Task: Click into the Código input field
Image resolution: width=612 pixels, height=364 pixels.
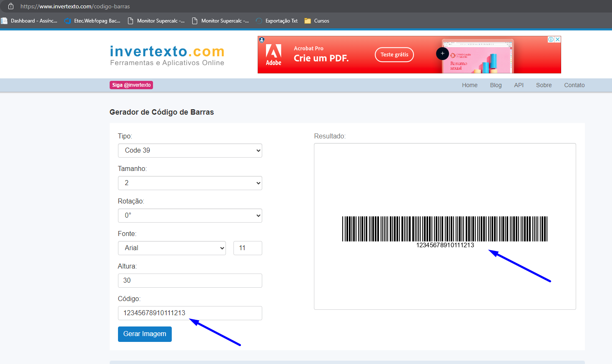Action: [x=190, y=313]
